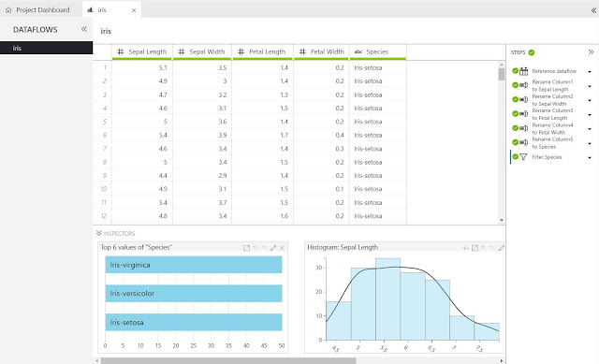Click the Project Dashboard home icon
599x364 pixels.
click(8, 10)
